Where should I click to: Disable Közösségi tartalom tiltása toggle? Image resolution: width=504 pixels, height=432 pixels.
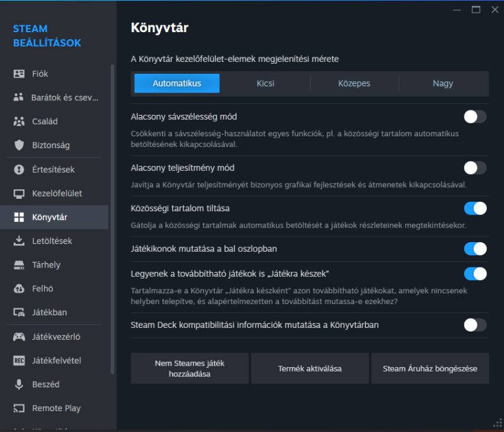(475, 208)
